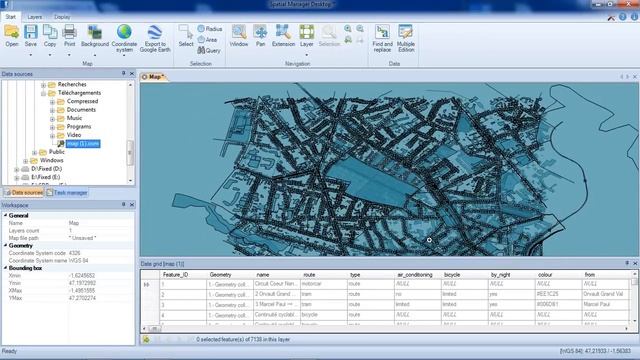The image size is (640, 360).
Task: Close the Data sources panel
Action: [x=132, y=73]
